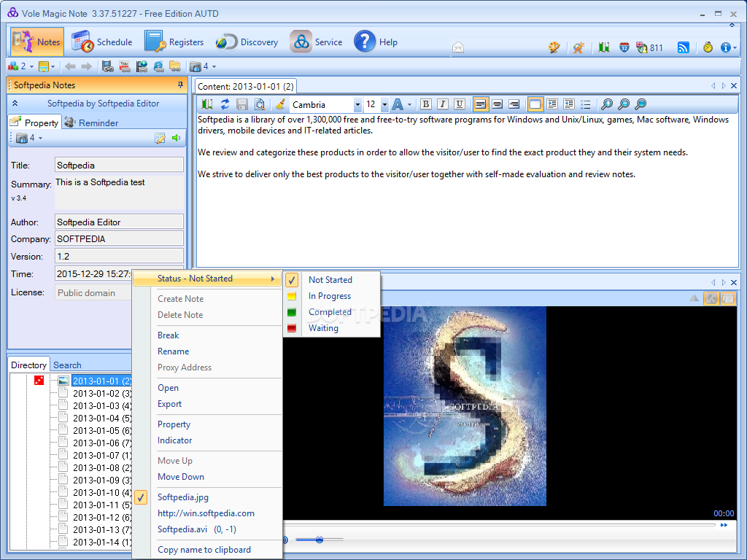Open the Help module
Viewport: 747px width, 560px height.
click(376, 42)
